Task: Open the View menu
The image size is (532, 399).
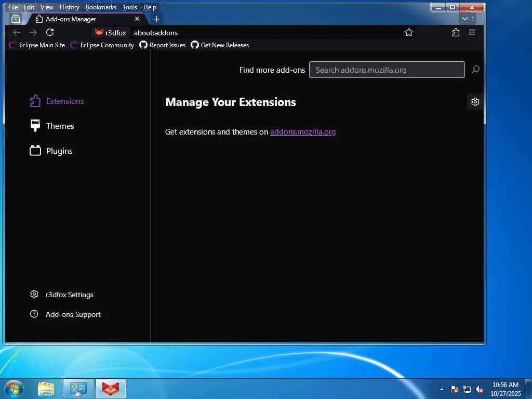Action: click(46, 7)
